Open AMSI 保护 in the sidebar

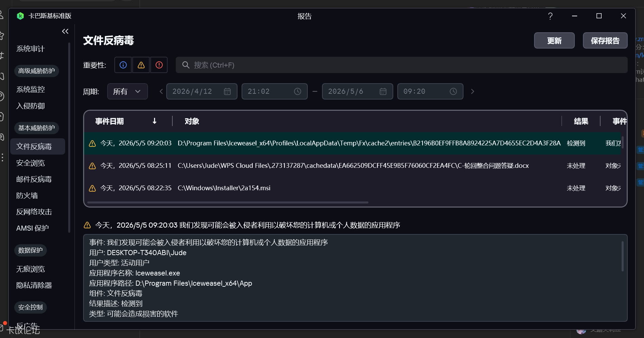pyautogui.click(x=33, y=228)
